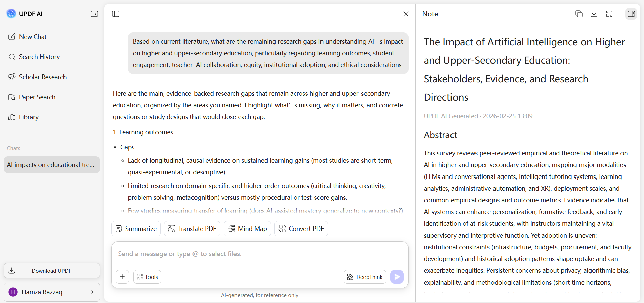644x303 pixels.
Task: Focus the message input field
Action: point(260,254)
